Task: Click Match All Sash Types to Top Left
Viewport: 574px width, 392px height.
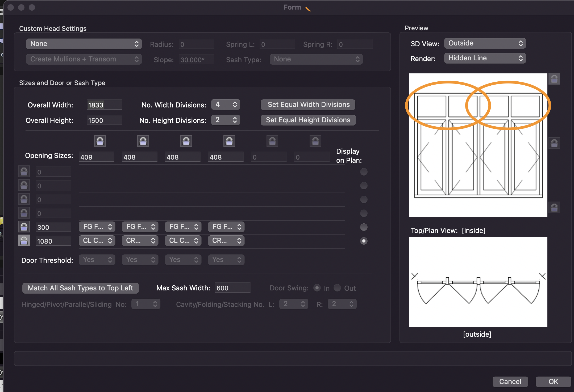Action: click(x=80, y=288)
